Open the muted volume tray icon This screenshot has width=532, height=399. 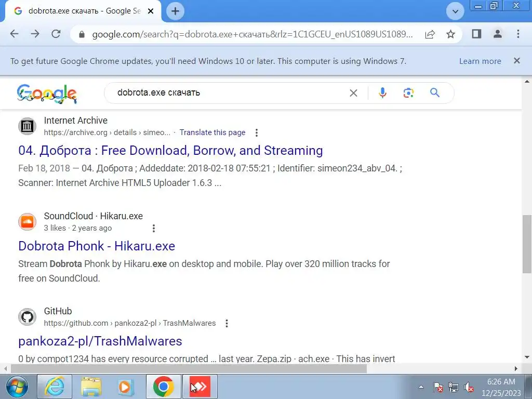click(469, 387)
